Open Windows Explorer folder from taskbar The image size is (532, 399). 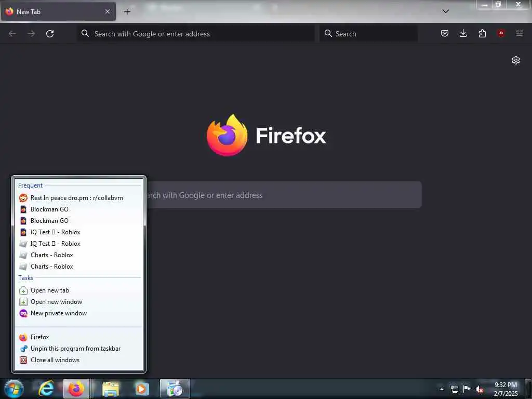click(x=111, y=389)
